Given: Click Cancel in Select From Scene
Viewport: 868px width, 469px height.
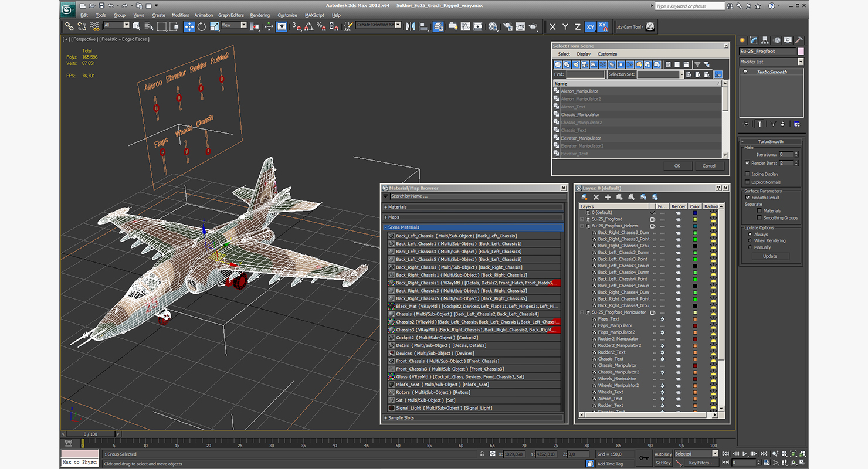Looking at the screenshot, I should coord(709,166).
